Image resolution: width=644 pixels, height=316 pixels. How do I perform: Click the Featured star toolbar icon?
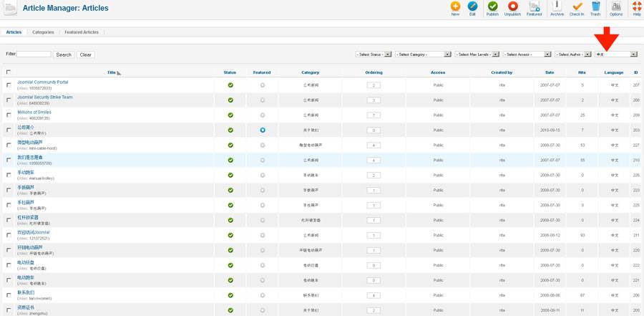[535, 8]
